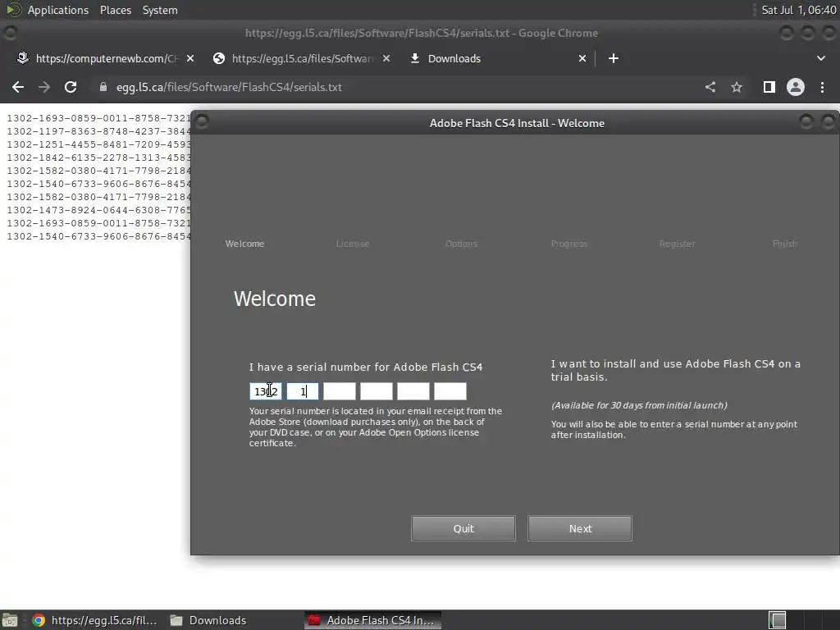Click the Finish step label
This screenshot has width=840, height=630.
tap(785, 244)
